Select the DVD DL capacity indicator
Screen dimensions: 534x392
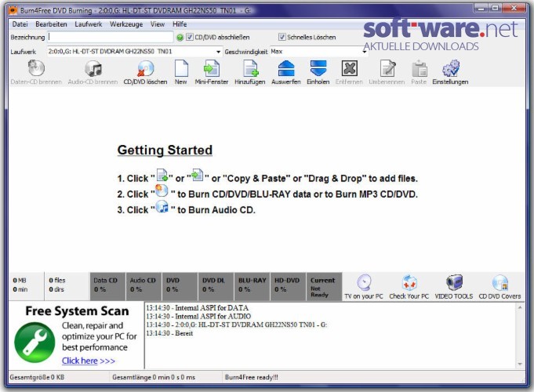(x=216, y=286)
